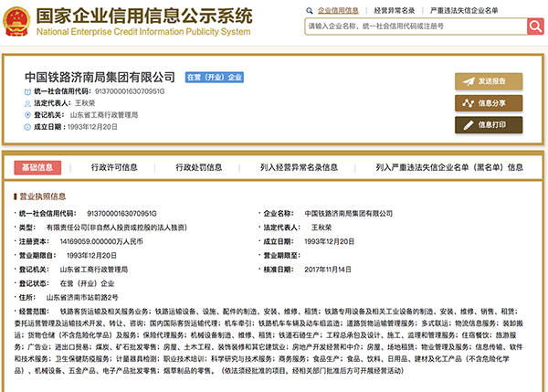Open the 列入严重违法失信企业名单（黑名单）信息 tab

[449, 167]
